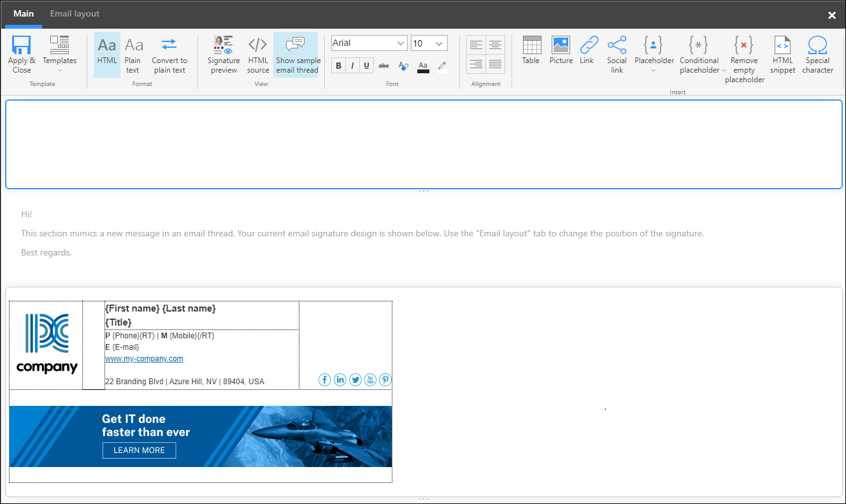Open the www.my-company.com link
846x504 pixels.
tap(144, 358)
